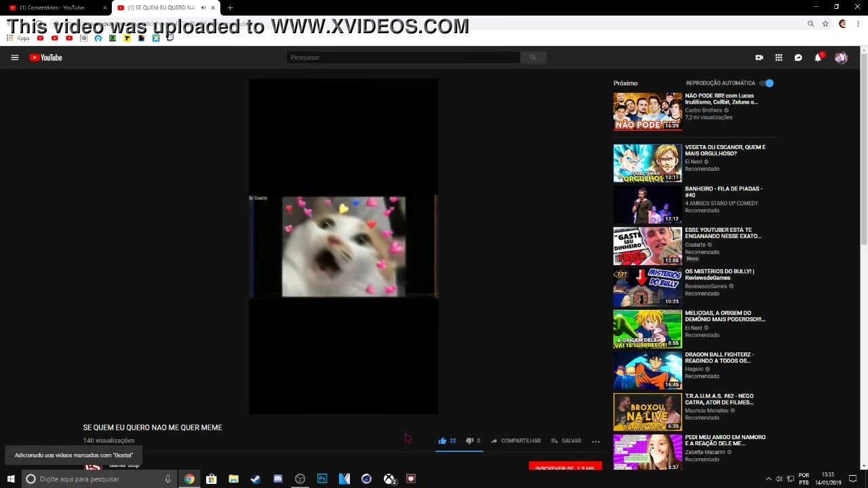This screenshot has width=868, height=488.
Task: Open the Vegeta ou Escanor video thumbnail
Action: coord(647,163)
